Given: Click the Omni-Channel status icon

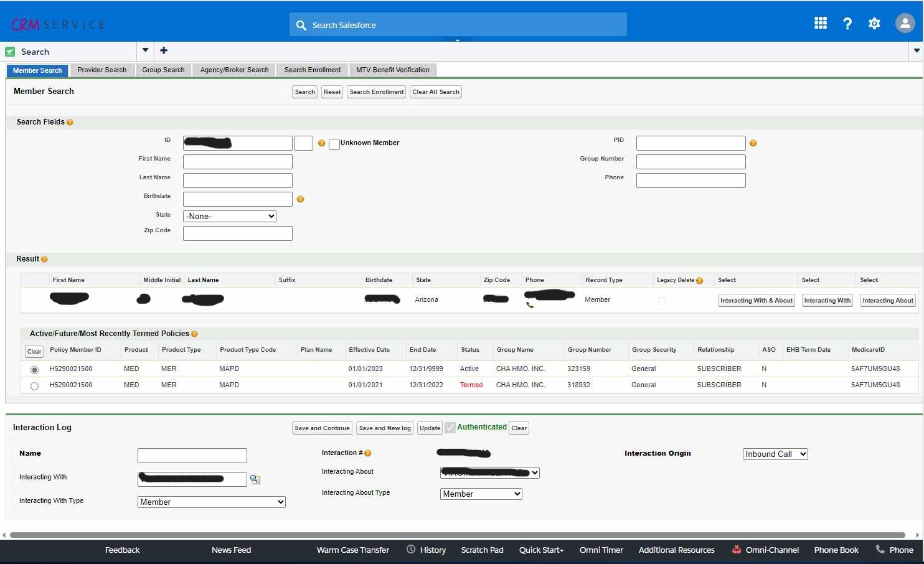Looking at the screenshot, I should pyautogui.click(x=737, y=549).
